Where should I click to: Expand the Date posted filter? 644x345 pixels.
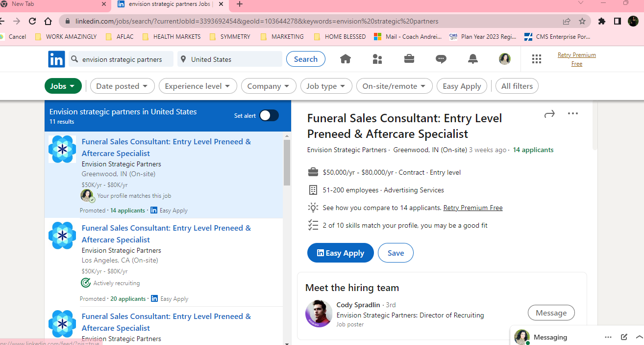(123, 86)
